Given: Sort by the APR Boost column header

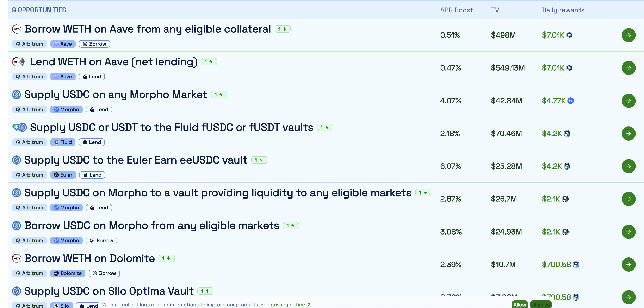Looking at the screenshot, I should 456,10.
